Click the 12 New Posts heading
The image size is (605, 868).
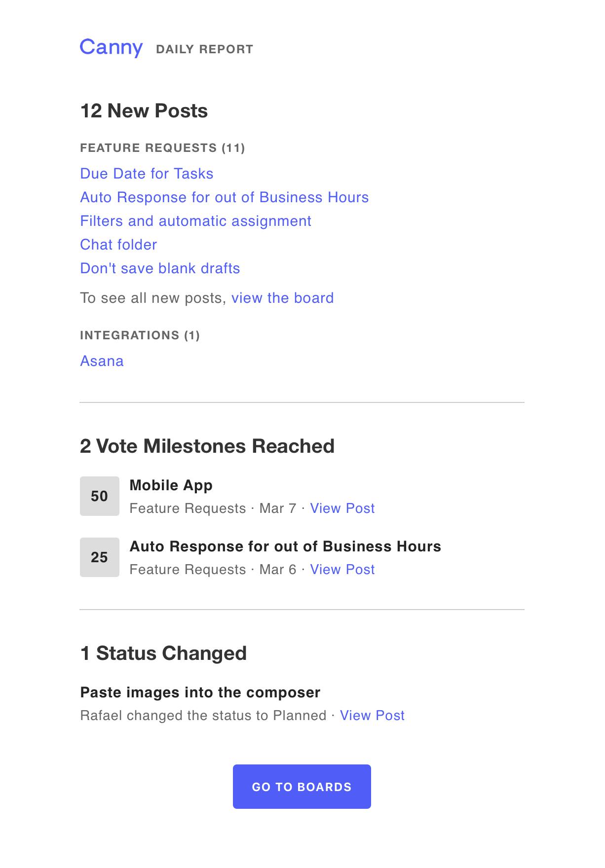click(x=144, y=110)
